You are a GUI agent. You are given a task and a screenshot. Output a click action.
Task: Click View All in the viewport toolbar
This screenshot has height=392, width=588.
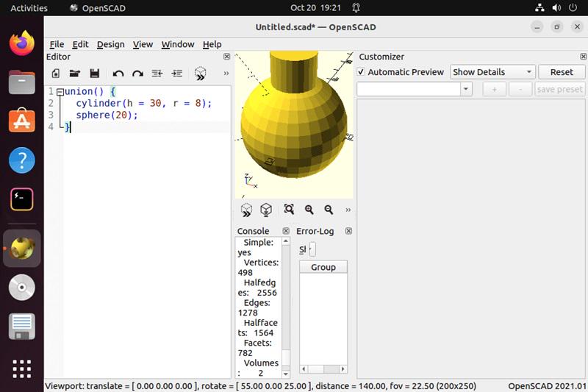[289, 210]
